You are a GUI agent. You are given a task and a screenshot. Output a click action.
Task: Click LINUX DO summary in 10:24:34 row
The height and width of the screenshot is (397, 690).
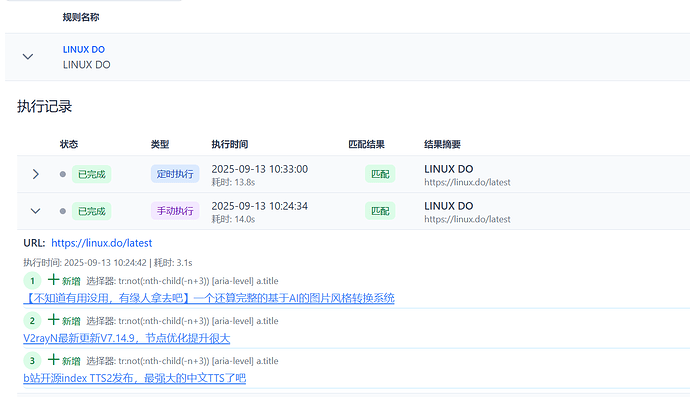point(449,206)
